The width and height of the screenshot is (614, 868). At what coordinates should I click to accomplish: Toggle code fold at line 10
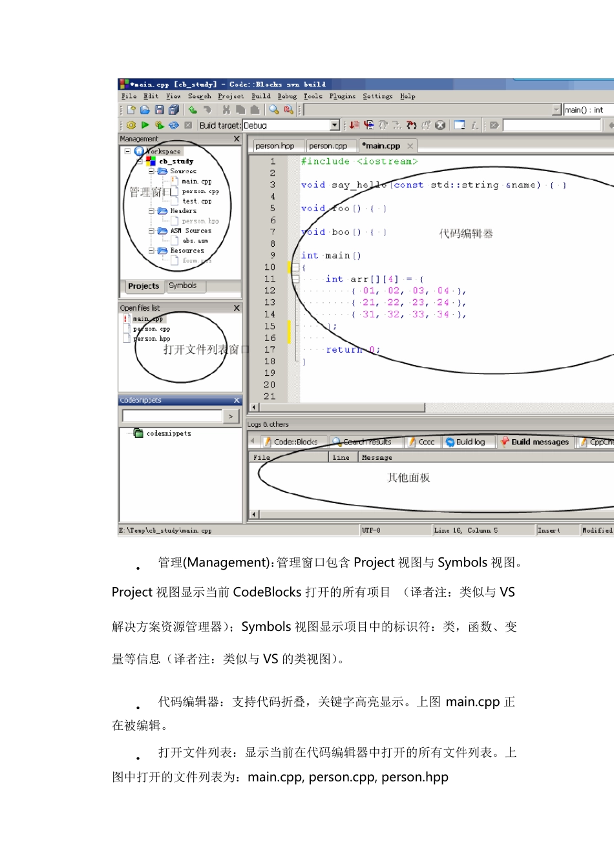pos(295,267)
